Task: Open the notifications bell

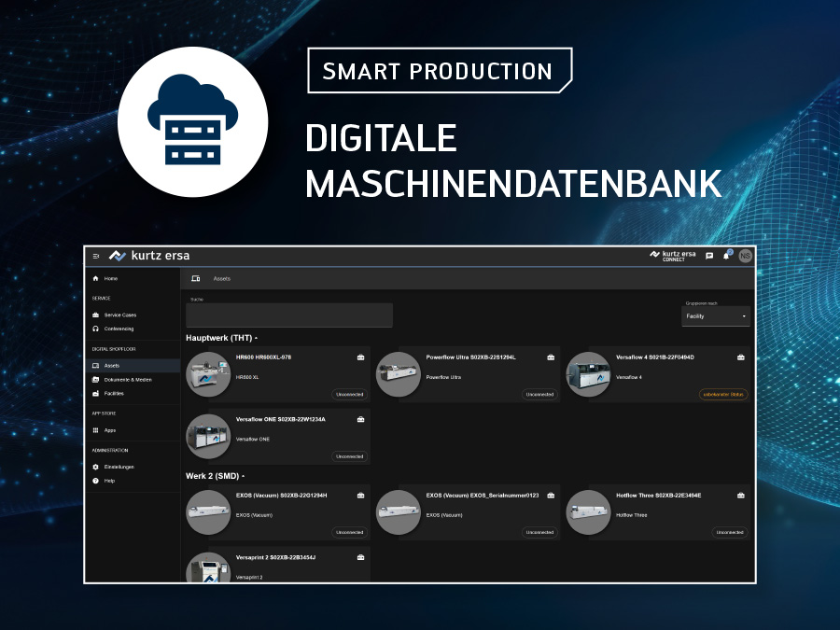Action: coord(726,256)
